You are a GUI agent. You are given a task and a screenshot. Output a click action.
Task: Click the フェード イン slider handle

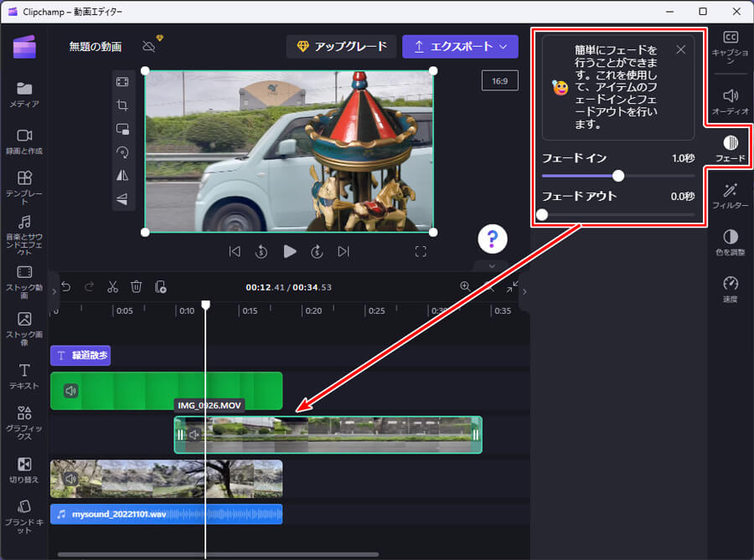(618, 176)
